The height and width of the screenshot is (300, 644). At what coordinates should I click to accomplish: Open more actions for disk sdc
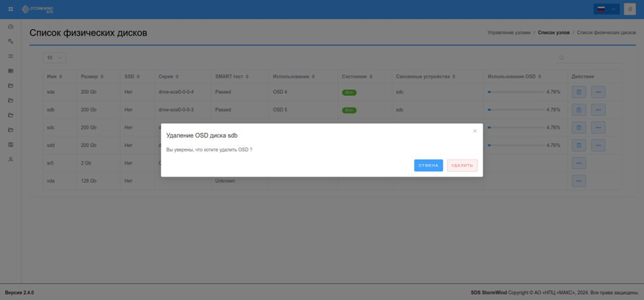click(x=598, y=128)
